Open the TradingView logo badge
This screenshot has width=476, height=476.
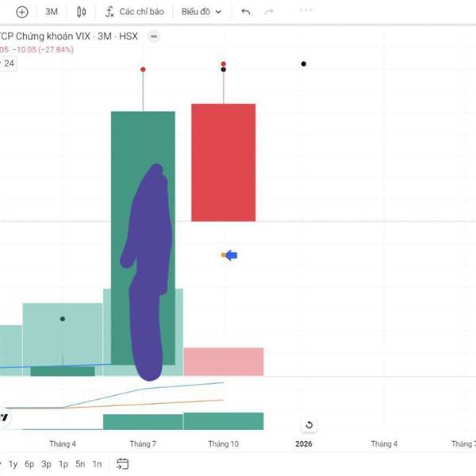(x=4, y=417)
